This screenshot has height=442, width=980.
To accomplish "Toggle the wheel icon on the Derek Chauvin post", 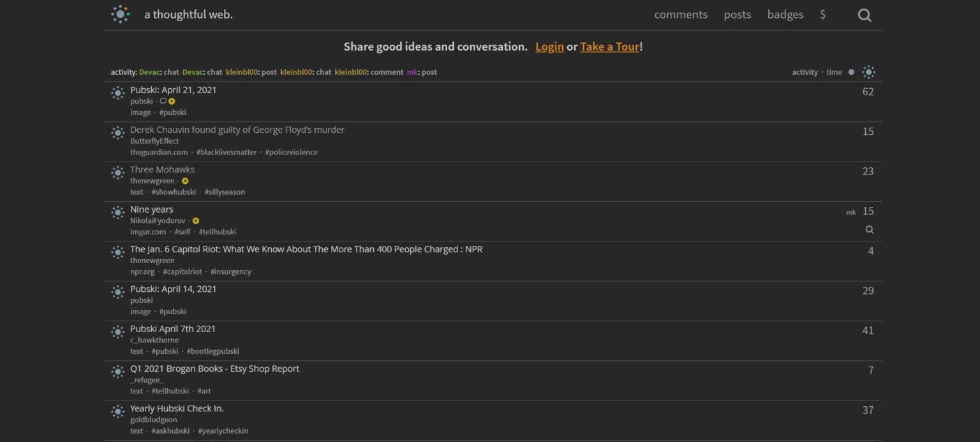I will click(117, 133).
